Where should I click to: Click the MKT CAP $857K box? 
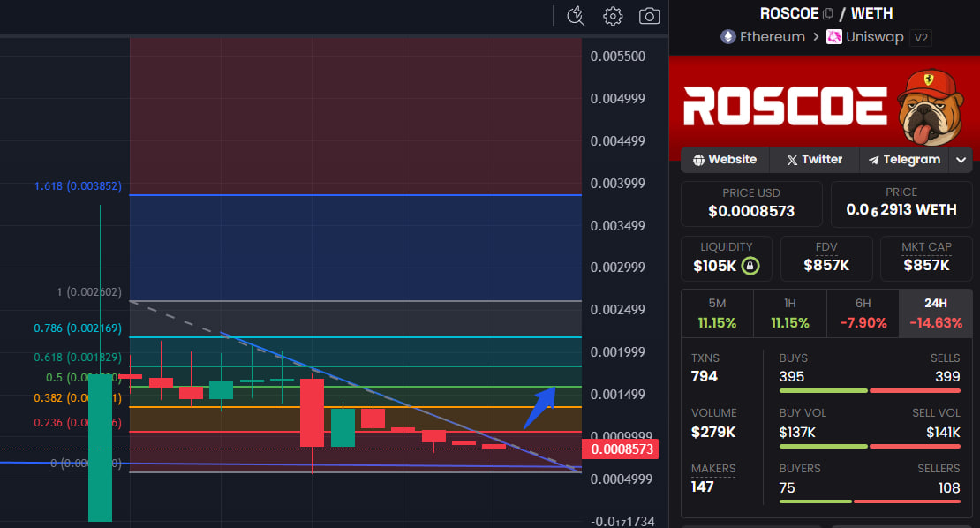coord(926,258)
